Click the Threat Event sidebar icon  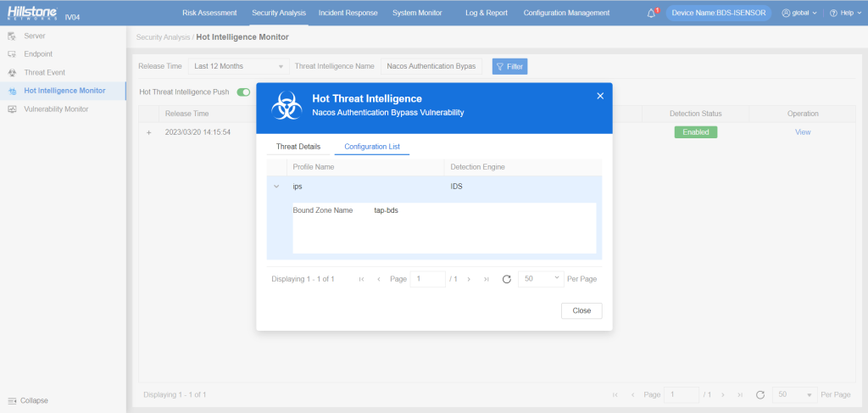point(12,73)
